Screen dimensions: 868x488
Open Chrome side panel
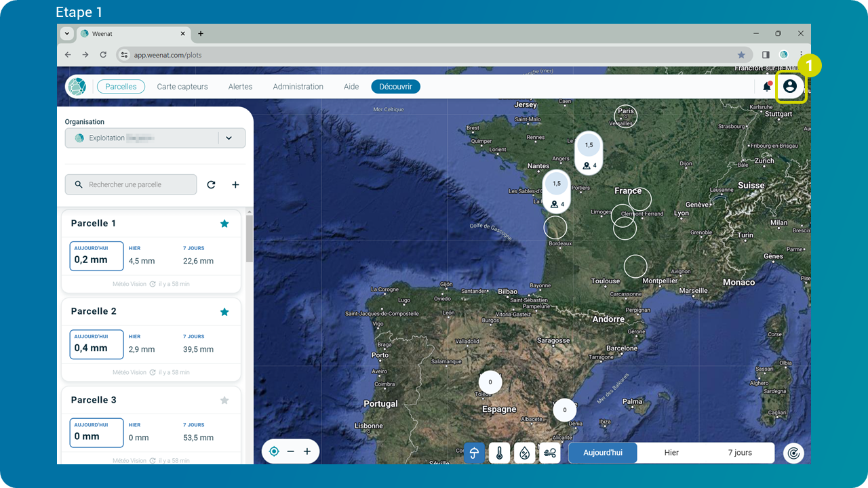(x=766, y=55)
